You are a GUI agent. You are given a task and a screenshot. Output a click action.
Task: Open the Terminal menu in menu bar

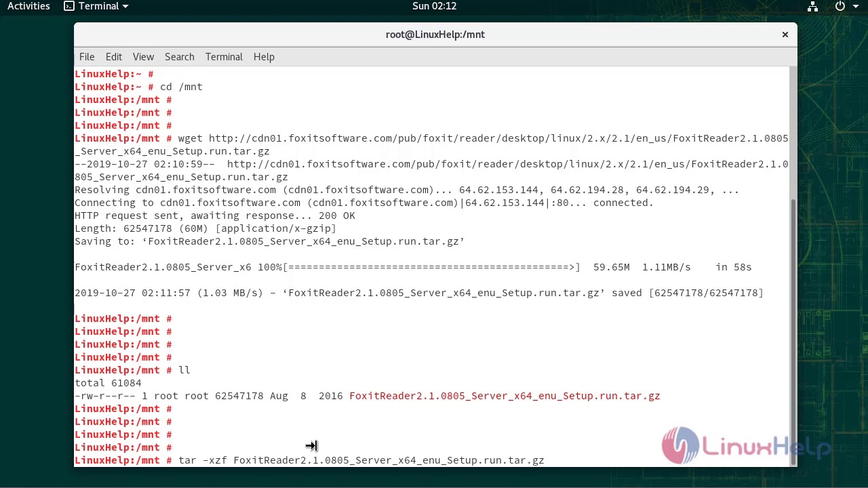(x=224, y=57)
